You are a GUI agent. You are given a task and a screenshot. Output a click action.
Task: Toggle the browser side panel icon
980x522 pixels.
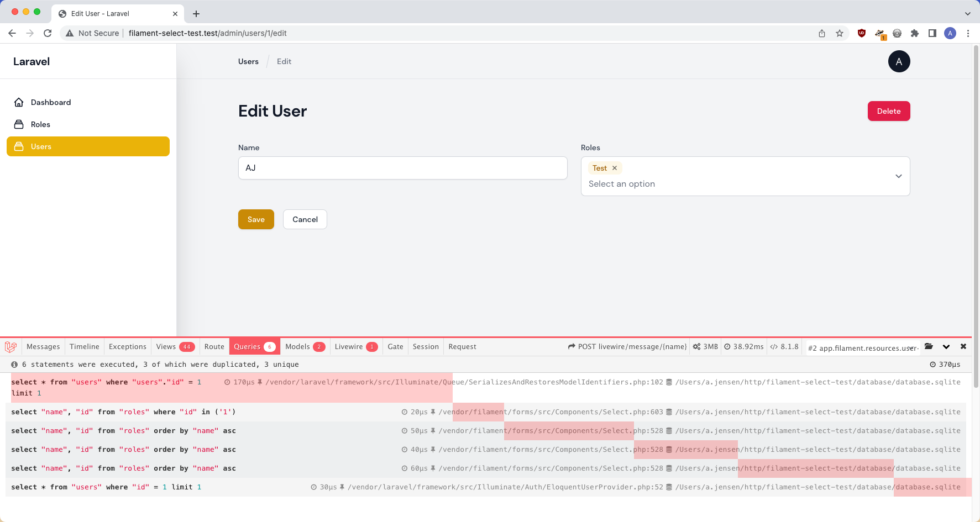932,33
